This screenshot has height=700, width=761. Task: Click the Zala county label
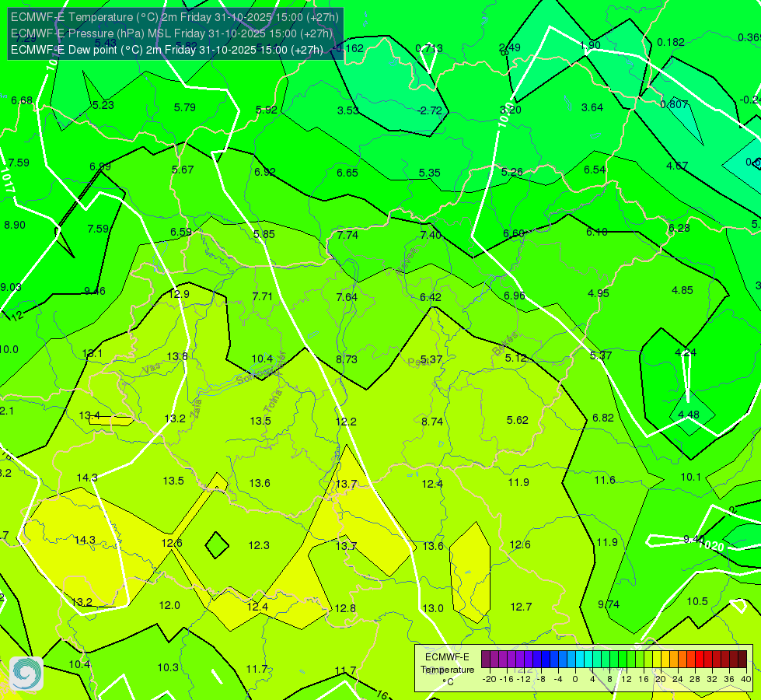(x=196, y=408)
